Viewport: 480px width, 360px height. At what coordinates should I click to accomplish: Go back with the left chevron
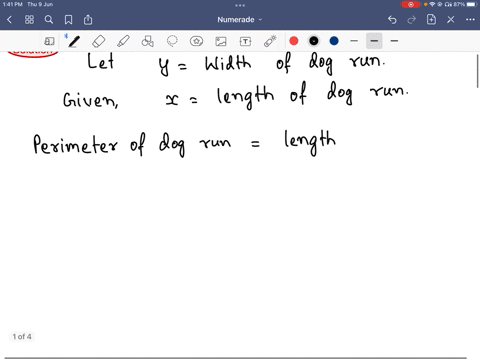(9, 20)
